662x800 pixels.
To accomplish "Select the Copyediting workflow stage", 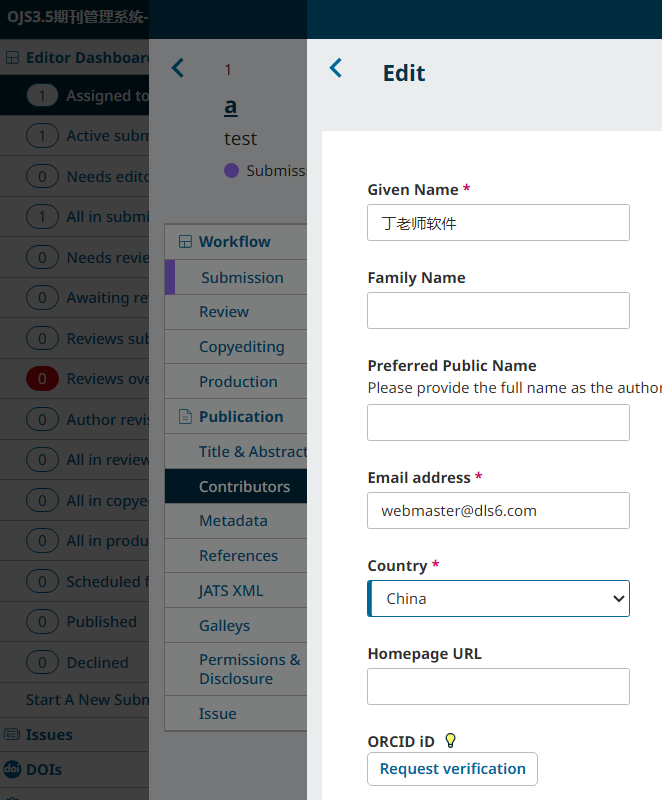I will click(241, 347).
